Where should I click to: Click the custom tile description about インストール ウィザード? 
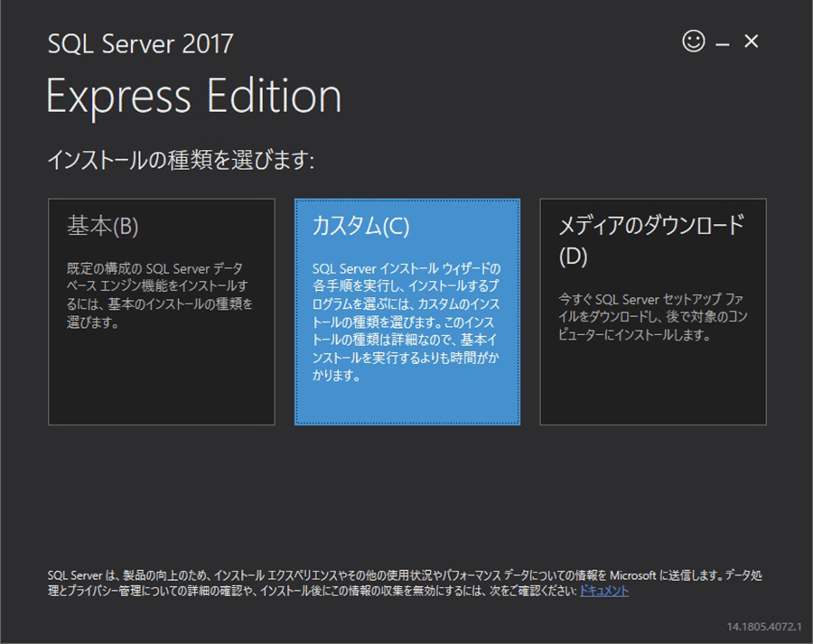point(406,322)
